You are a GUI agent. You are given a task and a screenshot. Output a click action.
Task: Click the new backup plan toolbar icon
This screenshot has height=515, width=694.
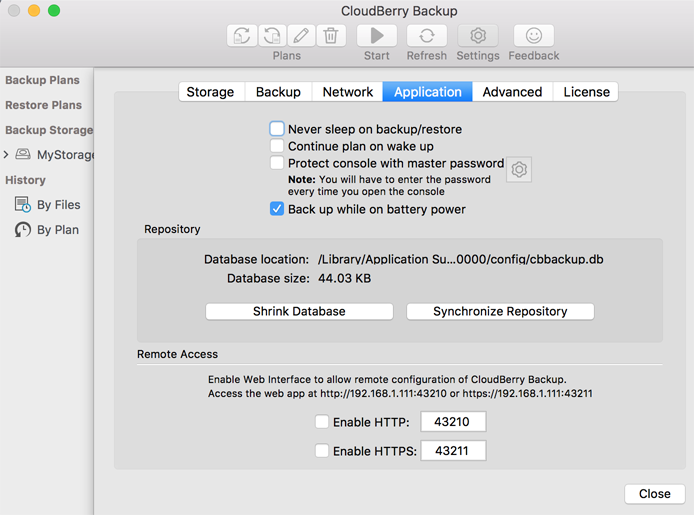242,35
